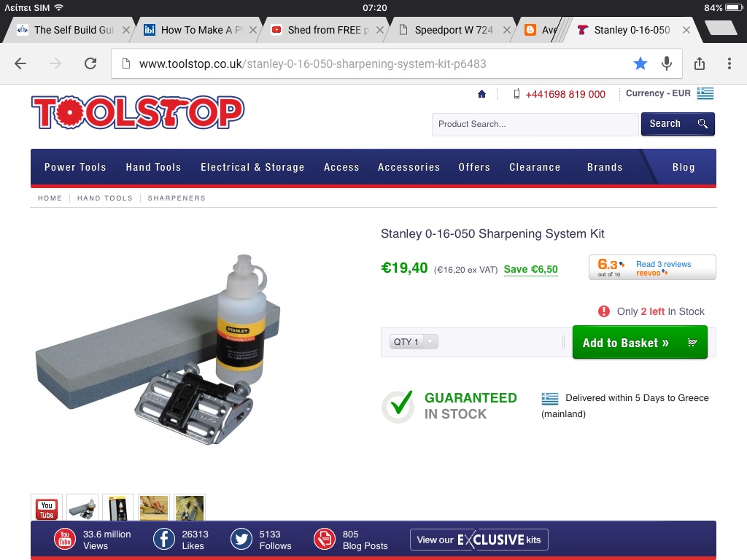Toggle the bookmark star in address bar
This screenshot has height=560, width=747.
coord(640,63)
